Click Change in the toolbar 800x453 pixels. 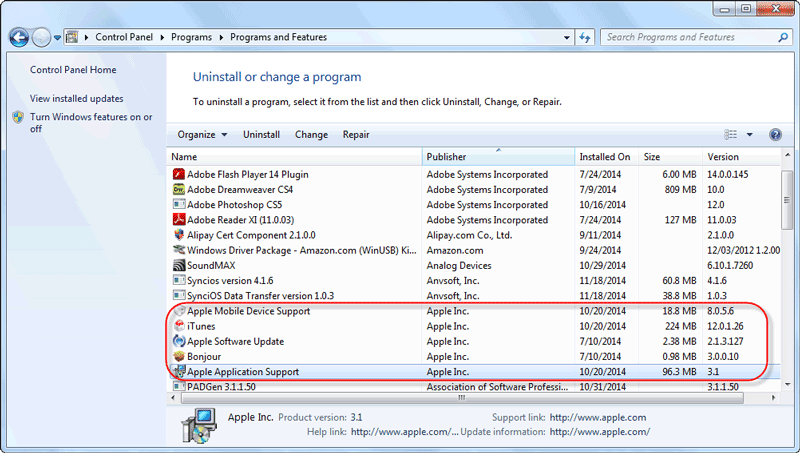click(x=311, y=135)
